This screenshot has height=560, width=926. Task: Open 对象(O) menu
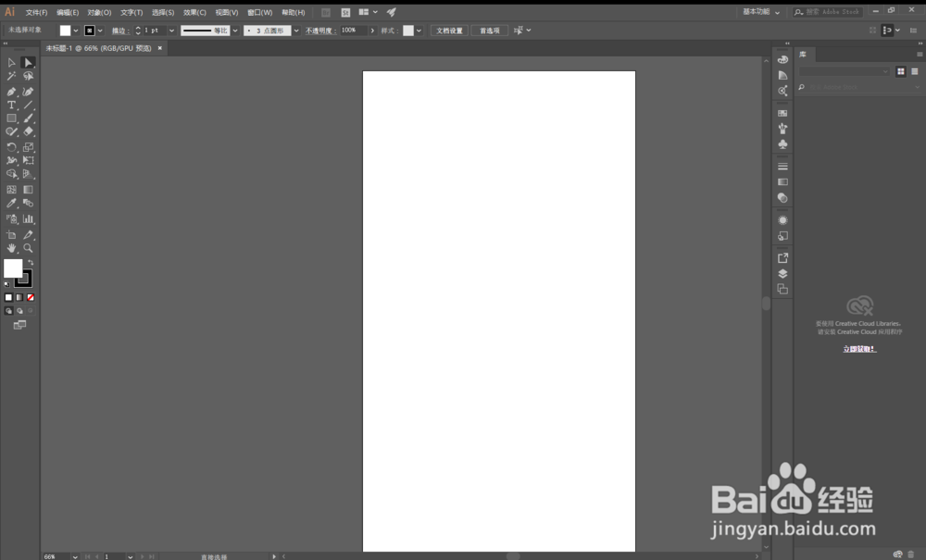[x=99, y=12]
